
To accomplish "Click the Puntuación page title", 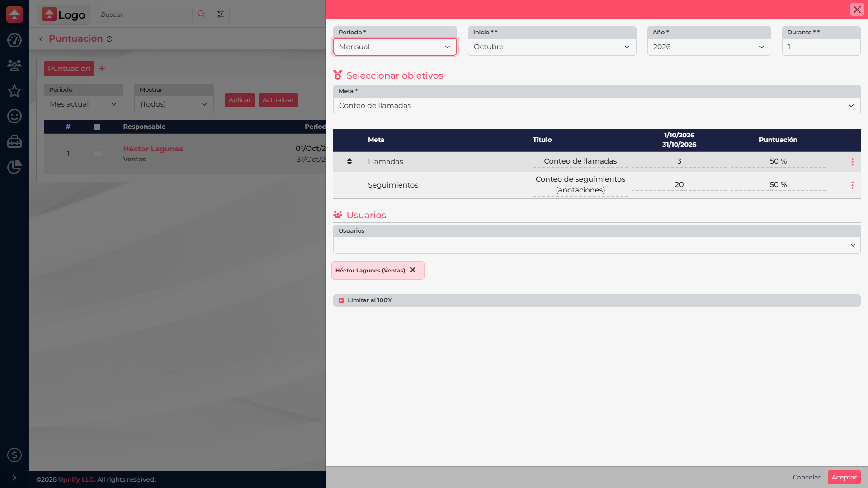I will click(76, 38).
